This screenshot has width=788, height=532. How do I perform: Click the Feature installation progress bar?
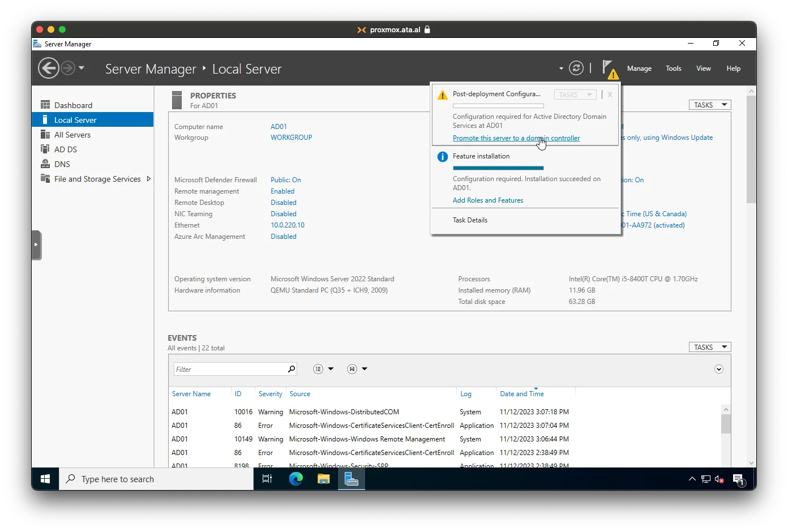click(x=498, y=168)
